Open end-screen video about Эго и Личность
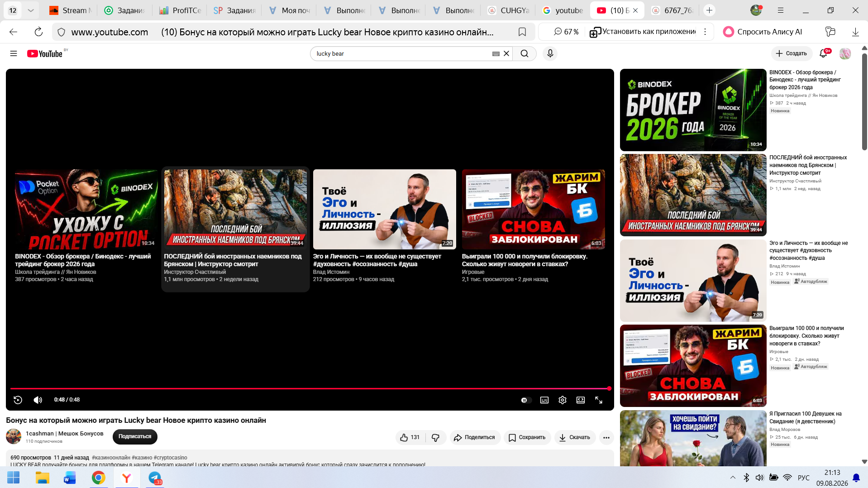The width and height of the screenshot is (868, 488). [x=385, y=209]
